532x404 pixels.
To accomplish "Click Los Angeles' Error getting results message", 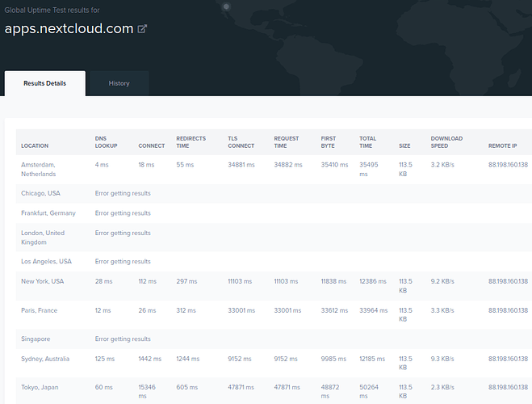I will (123, 261).
